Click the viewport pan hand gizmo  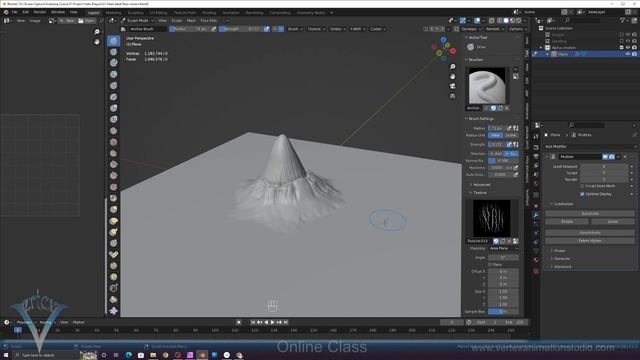(x=453, y=76)
